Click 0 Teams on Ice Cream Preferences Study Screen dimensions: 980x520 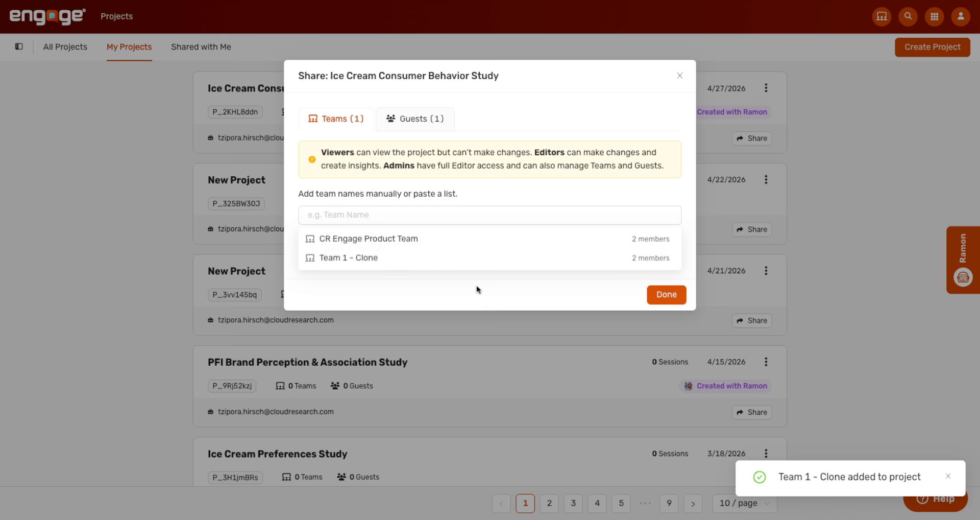[302, 477]
